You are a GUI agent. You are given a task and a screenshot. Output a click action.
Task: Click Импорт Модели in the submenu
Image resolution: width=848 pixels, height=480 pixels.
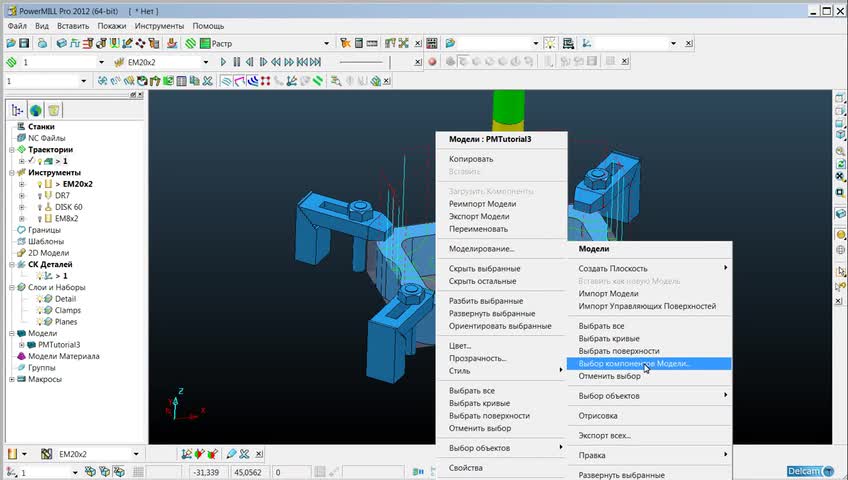point(608,294)
